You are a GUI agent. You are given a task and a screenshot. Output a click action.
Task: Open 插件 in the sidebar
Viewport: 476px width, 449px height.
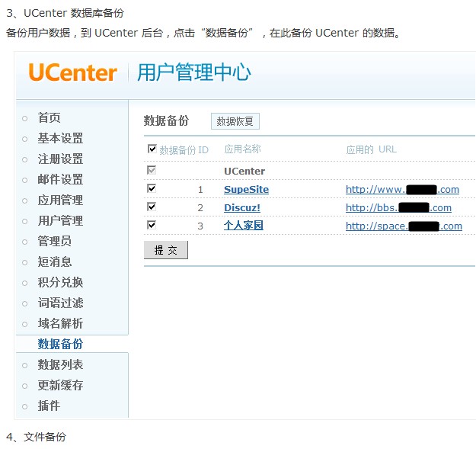49,406
